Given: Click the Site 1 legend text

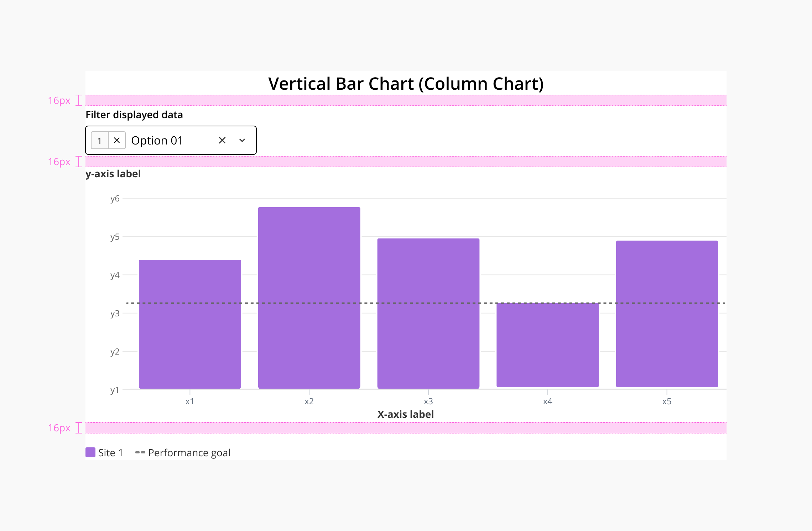Looking at the screenshot, I should click(111, 453).
